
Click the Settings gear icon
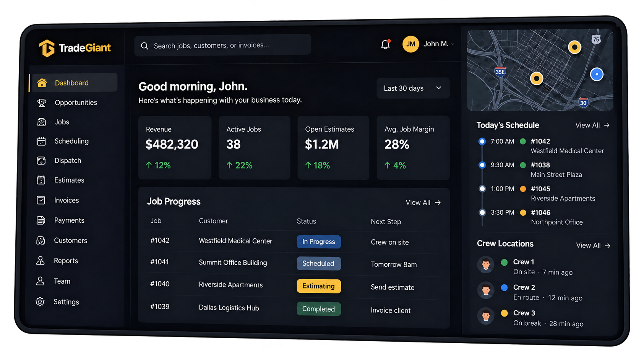[x=40, y=302]
